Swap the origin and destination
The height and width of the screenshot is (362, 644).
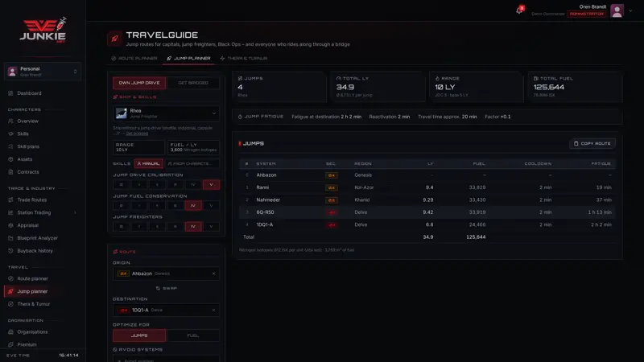[x=167, y=288]
